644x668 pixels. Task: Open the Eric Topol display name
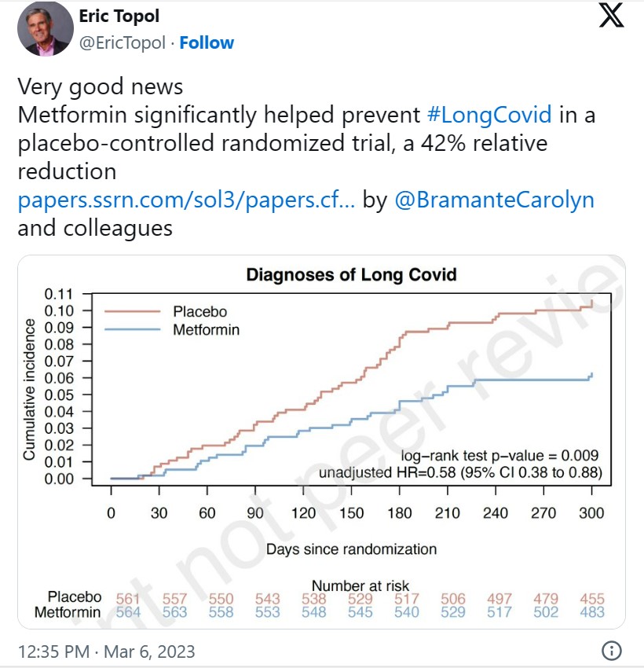[x=117, y=17]
